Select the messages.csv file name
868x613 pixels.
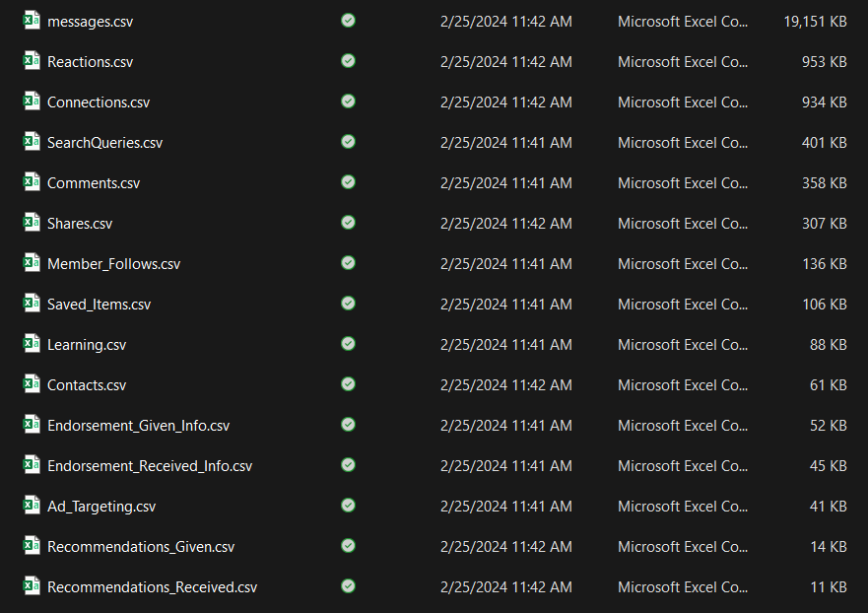coord(91,22)
